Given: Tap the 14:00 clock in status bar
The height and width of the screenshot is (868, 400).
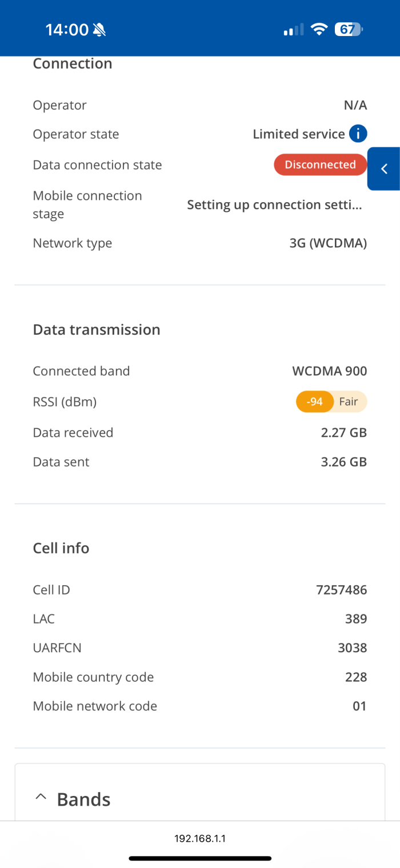Looking at the screenshot, I should (x=67, y=30).
